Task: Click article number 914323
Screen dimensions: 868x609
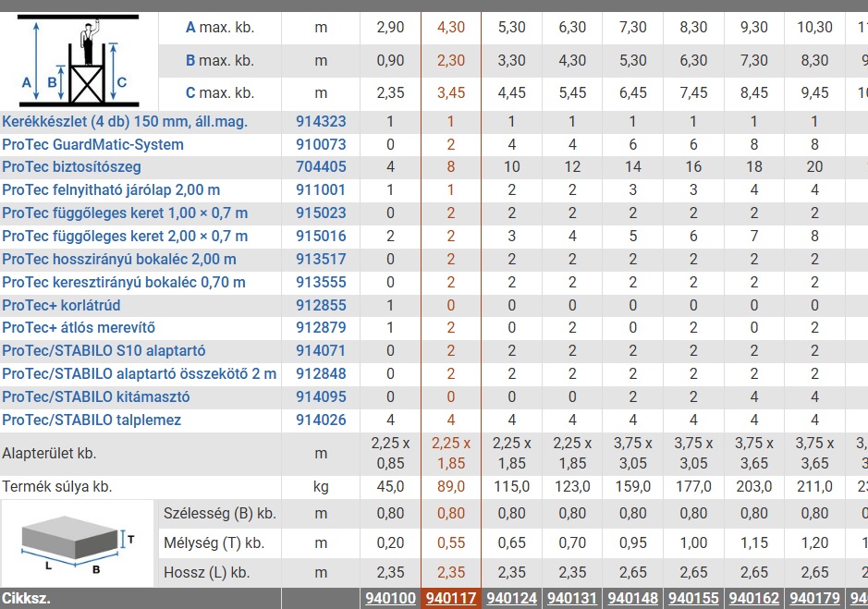Action: tap(321, 121)
